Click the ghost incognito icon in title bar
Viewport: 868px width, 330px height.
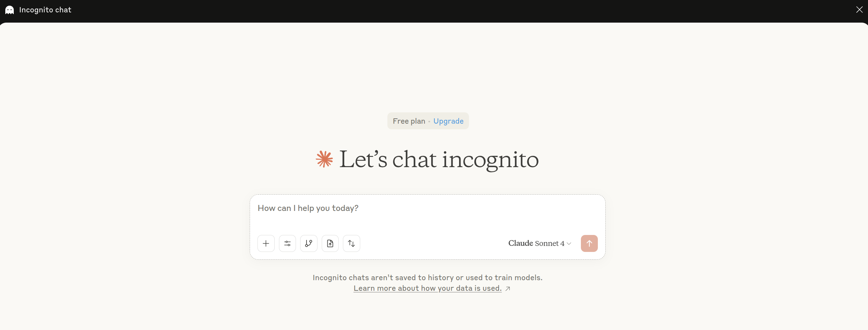coord(10,10)
